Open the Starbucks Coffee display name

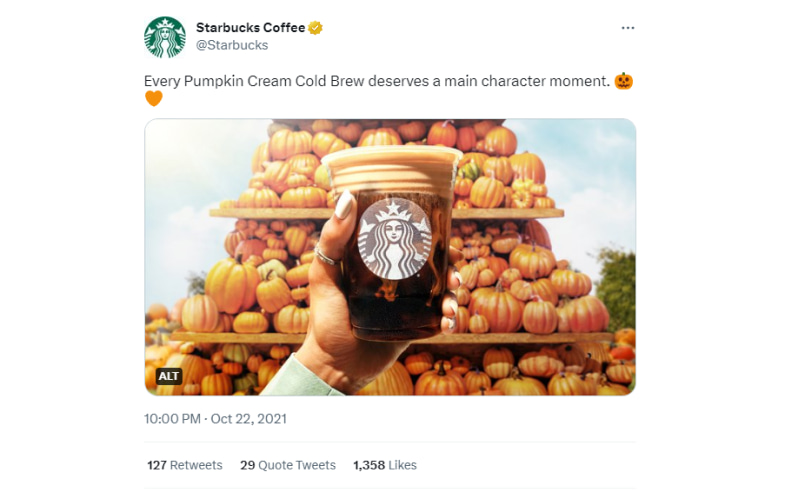[250, 27]
